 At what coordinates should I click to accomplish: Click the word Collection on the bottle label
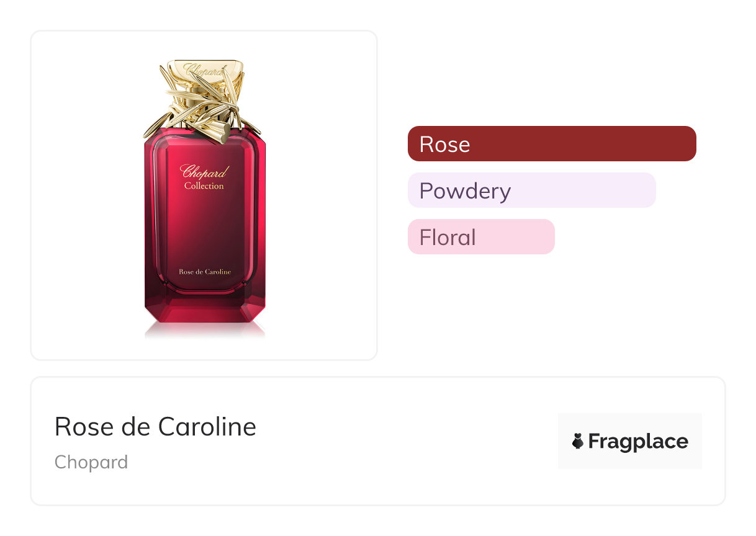(204, 186)
